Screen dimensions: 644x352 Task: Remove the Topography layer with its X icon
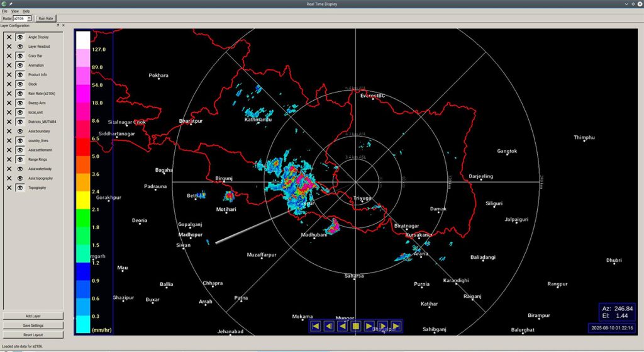point(9,188)
